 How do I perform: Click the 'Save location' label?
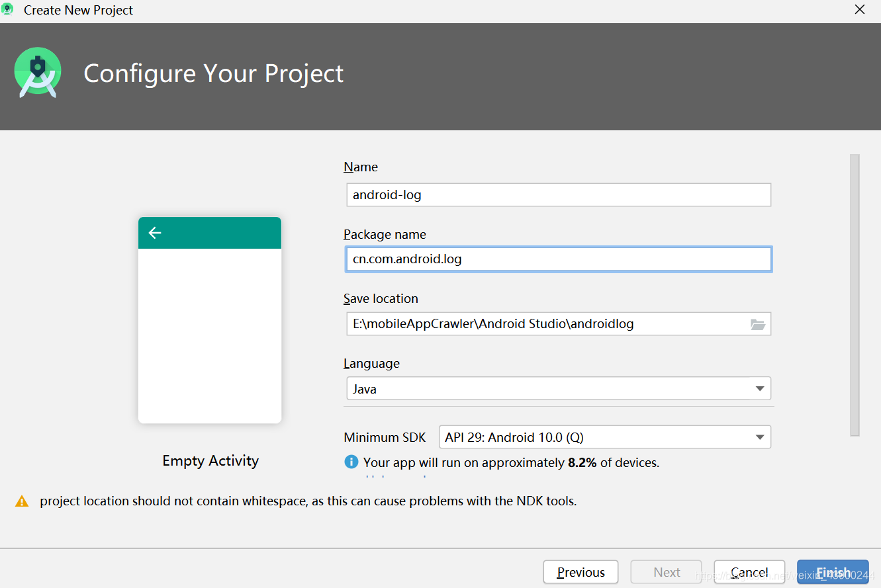(381, 299)
